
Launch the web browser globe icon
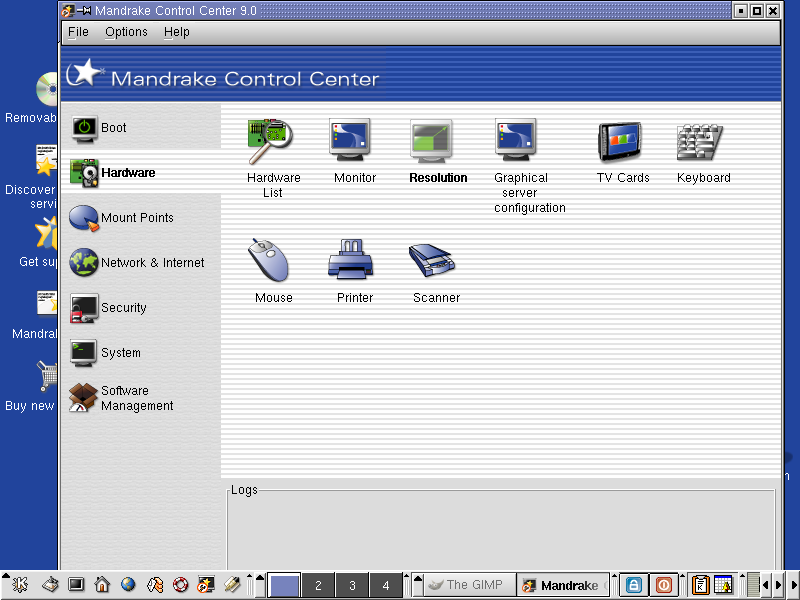click(128, 584)
